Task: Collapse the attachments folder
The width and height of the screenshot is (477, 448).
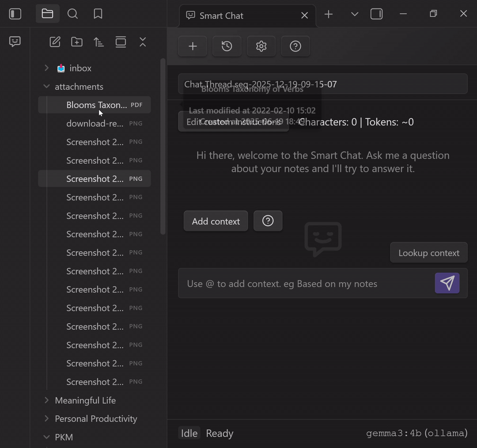Action: point(46,87)
